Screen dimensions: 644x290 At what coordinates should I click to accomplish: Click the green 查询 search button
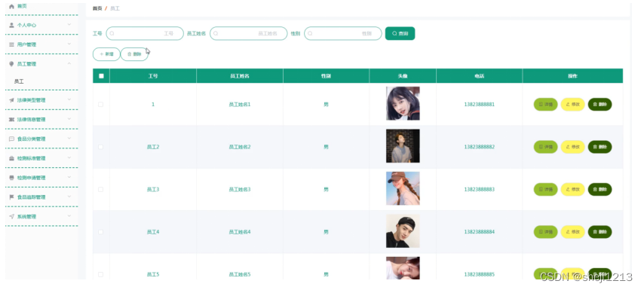[x=400, y=34]
